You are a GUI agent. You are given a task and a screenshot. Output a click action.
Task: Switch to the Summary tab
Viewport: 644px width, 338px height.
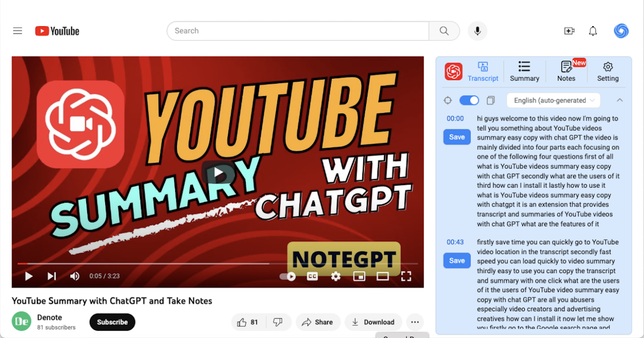pyautogui.click(x=524, y=72)
